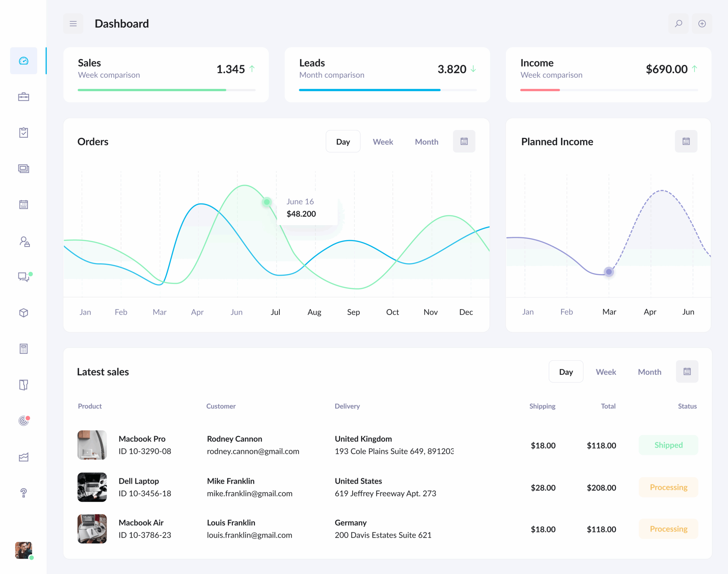Open chat messages sidebar icon

[x=24, y=277]
